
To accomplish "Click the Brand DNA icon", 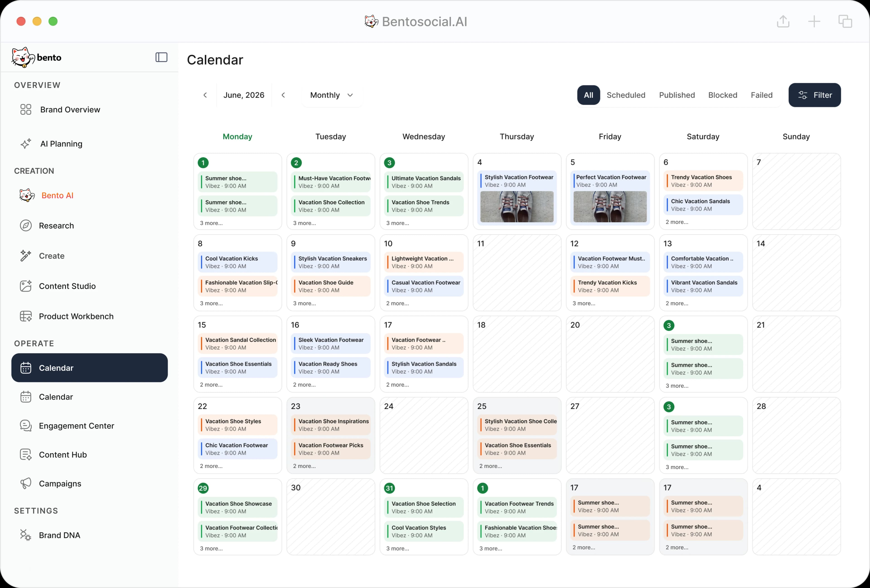I will [26, 535].
